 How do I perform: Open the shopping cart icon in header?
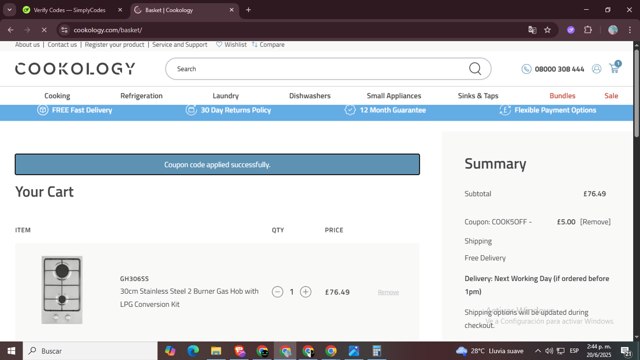(x=615, y=68)
